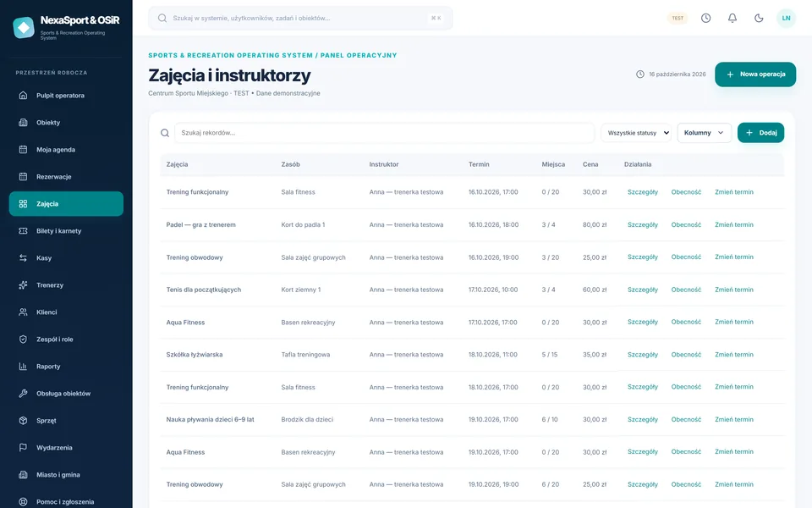Click the Klienci people icon
Screen dimensions: 812x508
(x=24, y=312)
